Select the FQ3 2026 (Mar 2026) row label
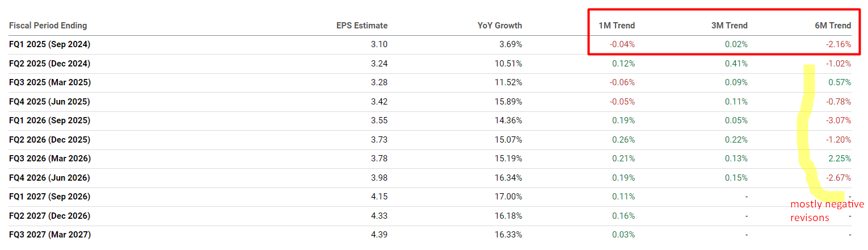The height and width of the screenshot is (250, 868). 49,159
